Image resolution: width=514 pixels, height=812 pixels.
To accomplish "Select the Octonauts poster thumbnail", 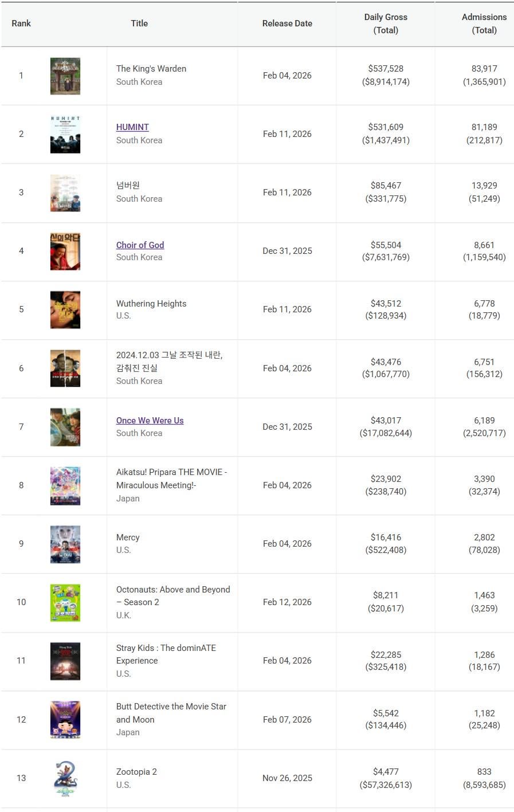I will [65, 602].
